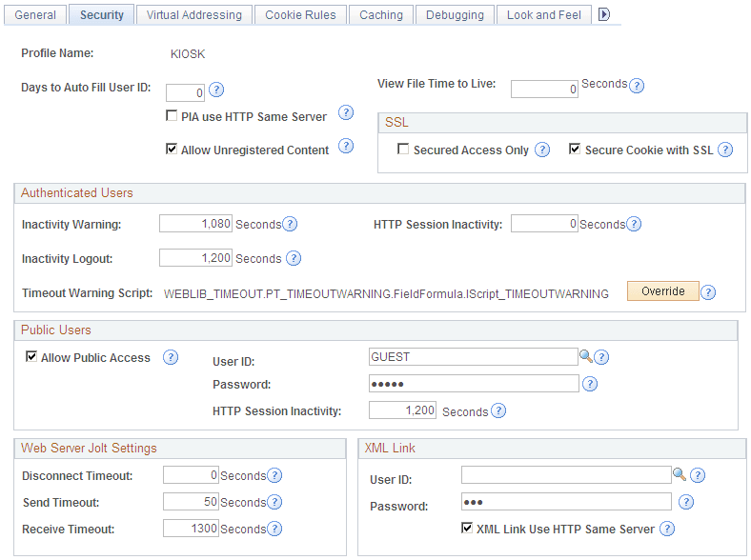This screenshot has width=751, height=560.
Task: Click the WEBLIB_TIMEOUT timeout warning script text
Action: 386,293
